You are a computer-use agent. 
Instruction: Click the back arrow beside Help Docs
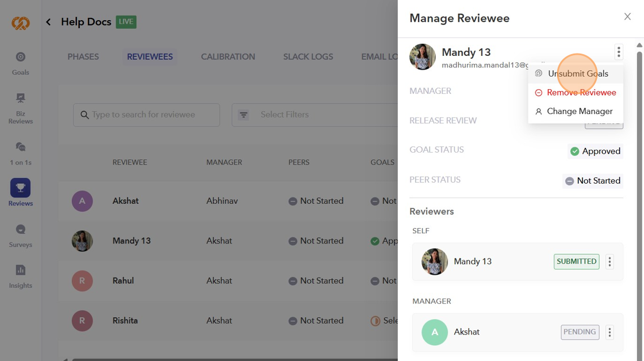click(48, 22)
